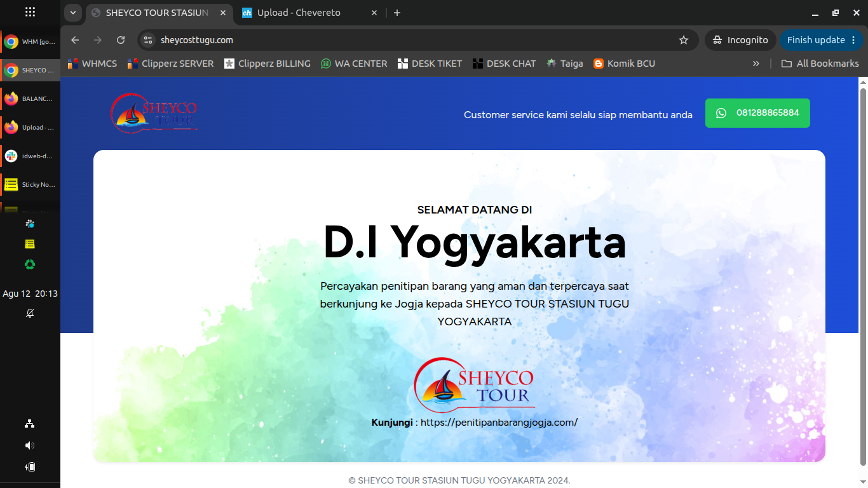Bookmark this page with the star icon
Viewport: 868px width, 488px height.
tap(684, 40)
